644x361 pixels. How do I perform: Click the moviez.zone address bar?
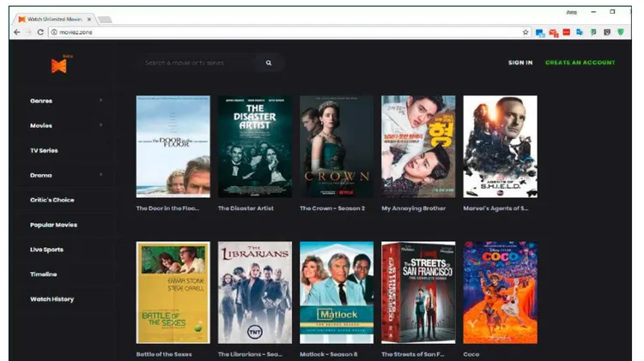tap(288, 32)
